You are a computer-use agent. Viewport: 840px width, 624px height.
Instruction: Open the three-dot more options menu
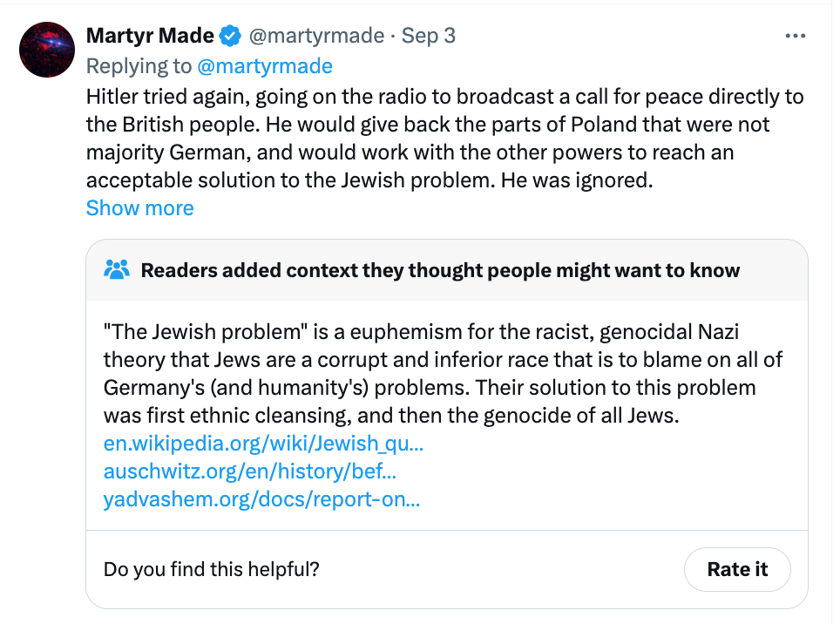click(x=796, y=37)
